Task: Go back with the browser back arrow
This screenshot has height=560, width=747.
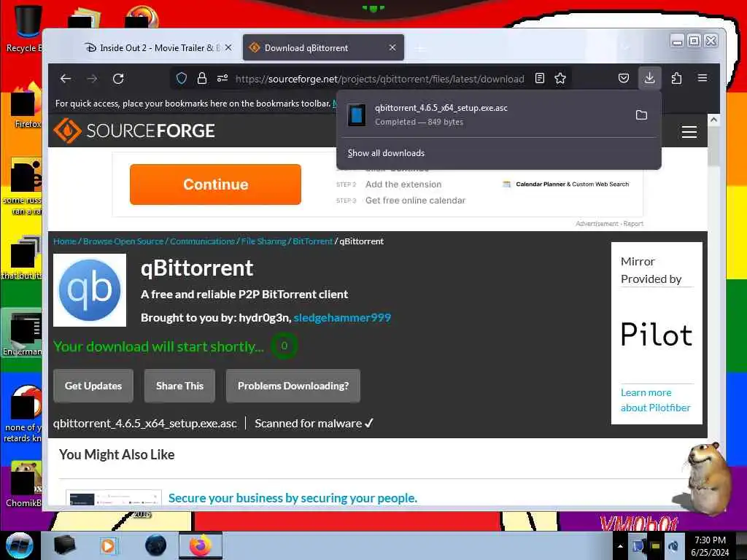Action: click(x=66, y=79)
